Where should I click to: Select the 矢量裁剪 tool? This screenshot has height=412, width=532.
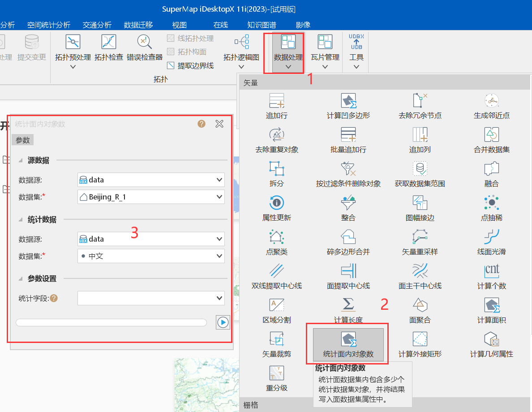point(276,344)
